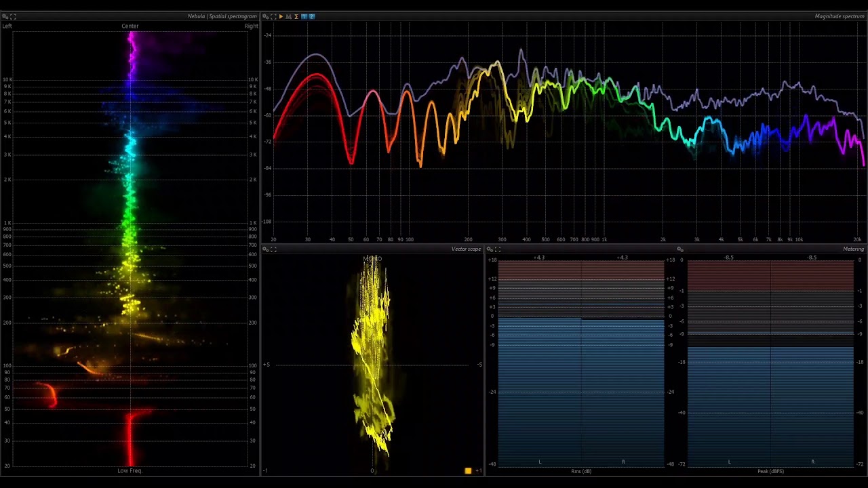868x488 pixels.
Task: Maximize the Rms metering panel
Action: point(498,249)
